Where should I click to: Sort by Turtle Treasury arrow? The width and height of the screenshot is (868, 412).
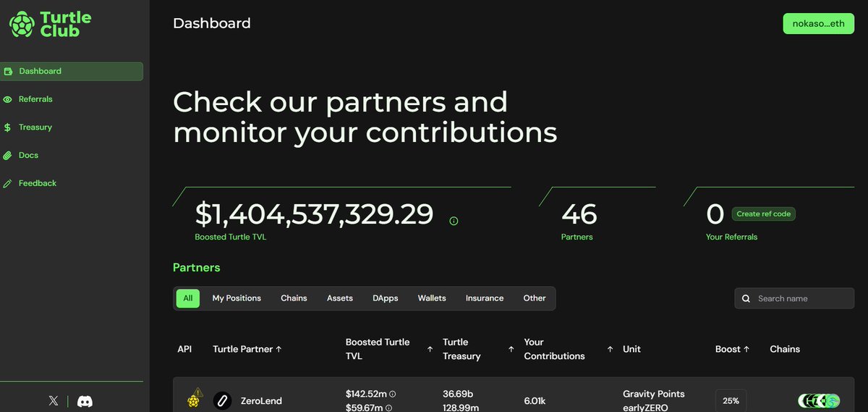[511, 349]
